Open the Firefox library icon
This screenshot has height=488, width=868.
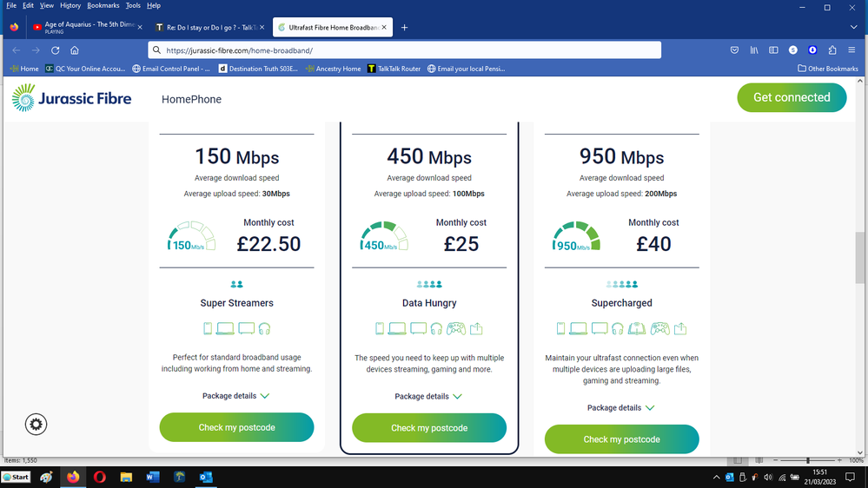[x=754, y=50]
